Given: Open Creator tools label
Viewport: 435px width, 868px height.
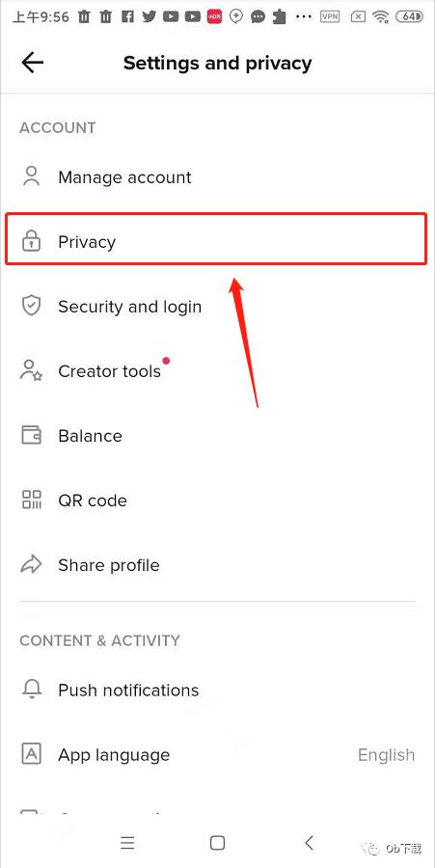Looking at the screenshot, I should 110,371.
